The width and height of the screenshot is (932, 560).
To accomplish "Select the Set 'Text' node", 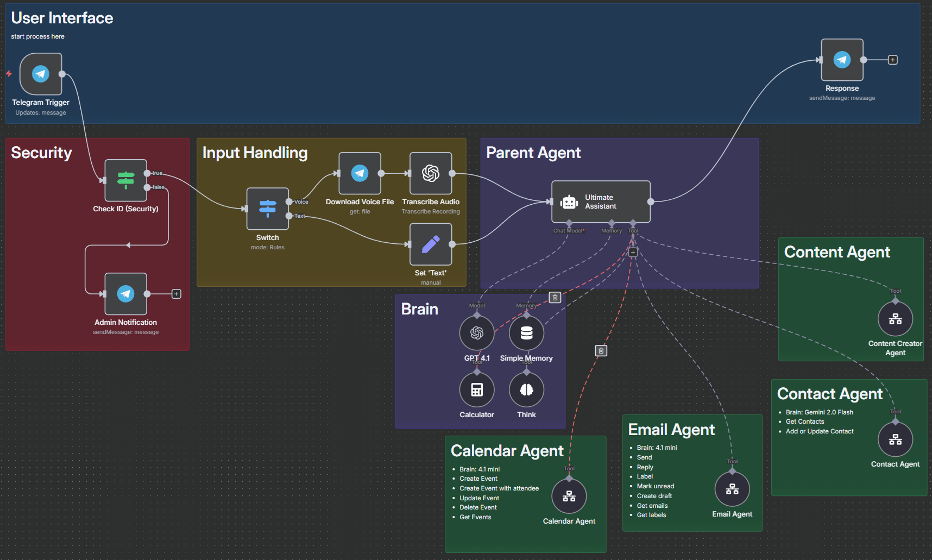I will 431,244.
